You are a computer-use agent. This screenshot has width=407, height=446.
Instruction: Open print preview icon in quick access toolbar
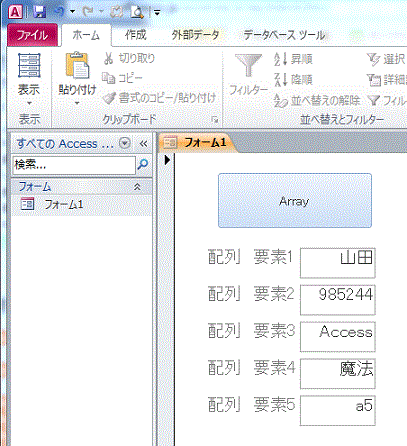[137, 12]
